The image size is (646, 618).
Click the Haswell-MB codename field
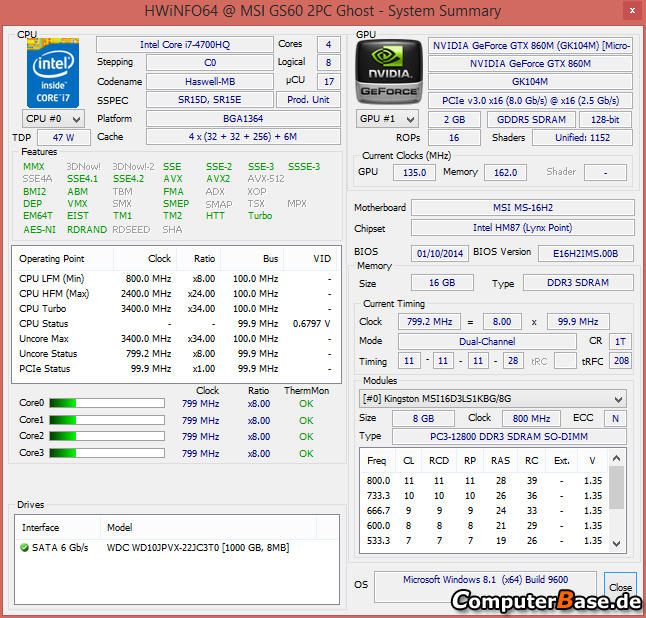pyautogui.click(x=210, y=82)
